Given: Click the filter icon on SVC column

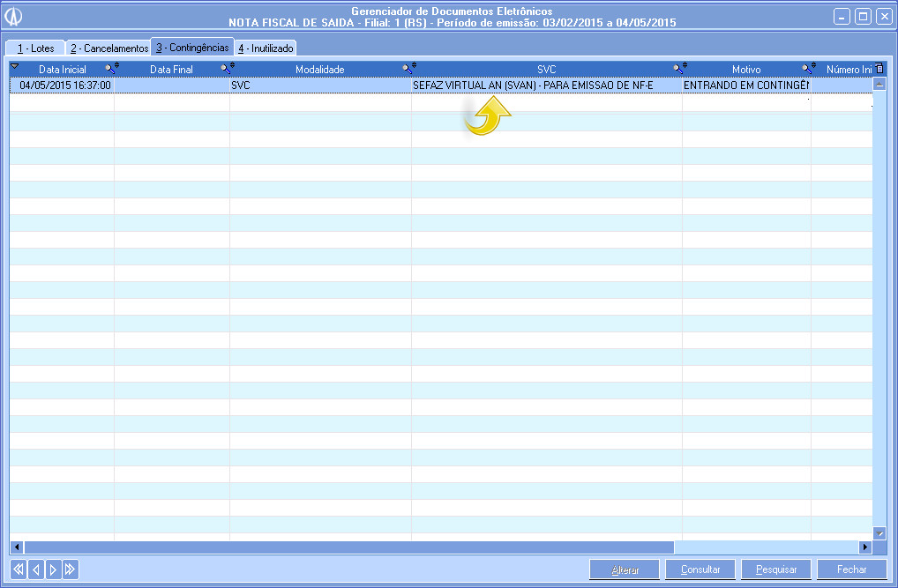Looking at the screenshot, I should click(x=679, y=68).
